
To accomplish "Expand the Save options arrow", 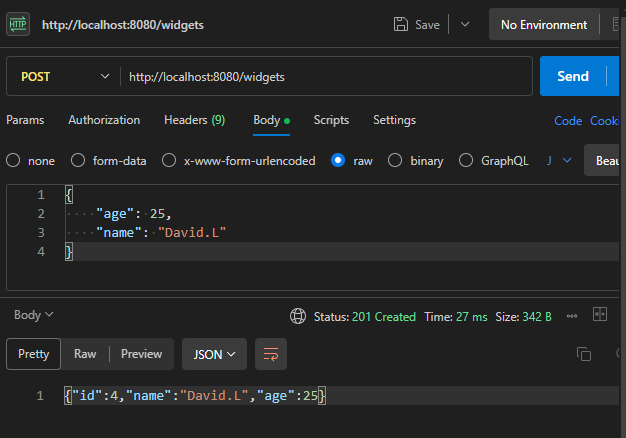I will (465, 24).
